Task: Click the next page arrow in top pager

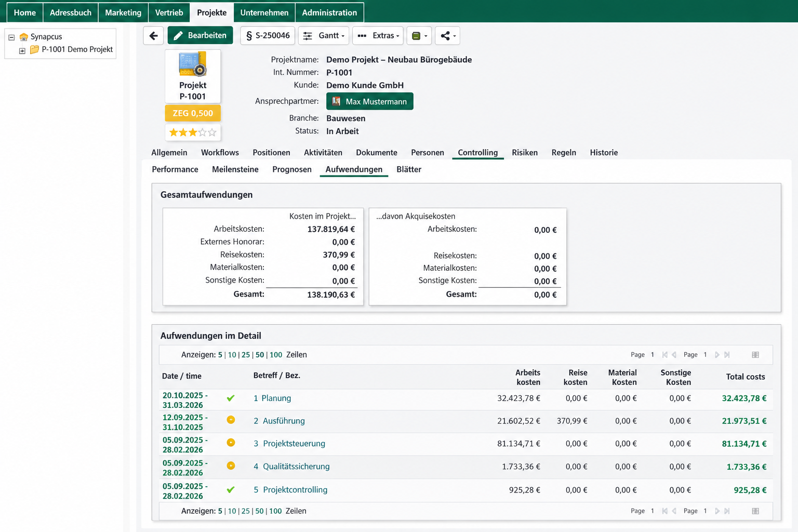Action: point(717,355)
